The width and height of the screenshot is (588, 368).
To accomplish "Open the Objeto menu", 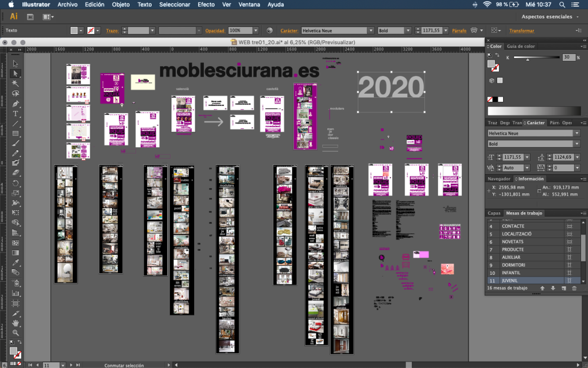I will 121,5.
